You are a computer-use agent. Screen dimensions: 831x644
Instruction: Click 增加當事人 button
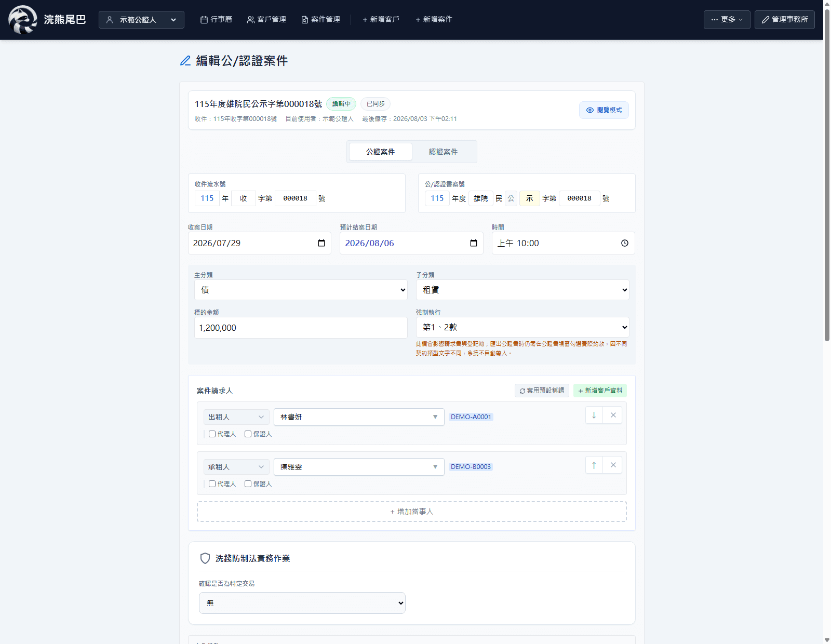pyautogui.click(x=412, y=512)
